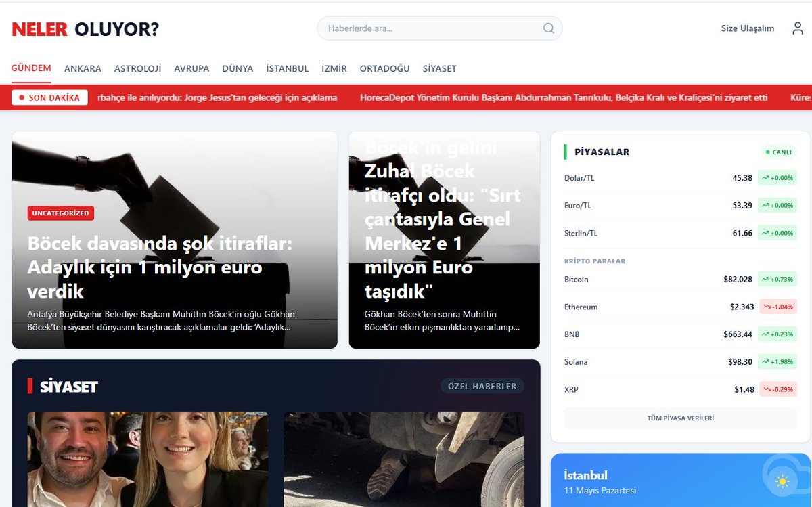Click the search magnifier icon

(x=548, y=28)
